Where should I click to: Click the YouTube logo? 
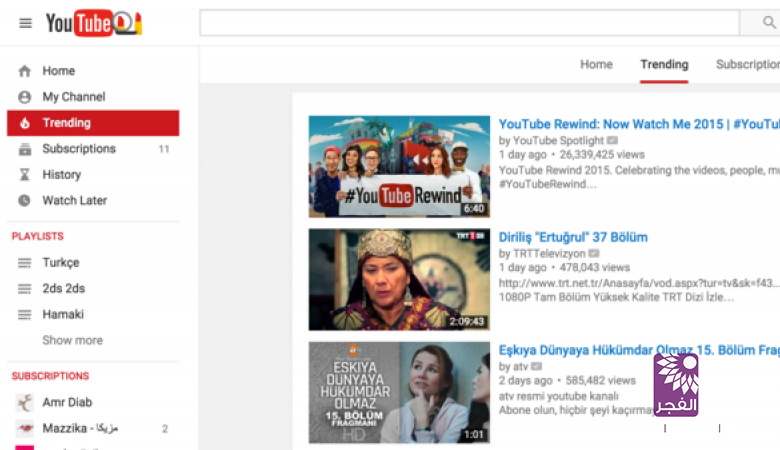(93, 23)
